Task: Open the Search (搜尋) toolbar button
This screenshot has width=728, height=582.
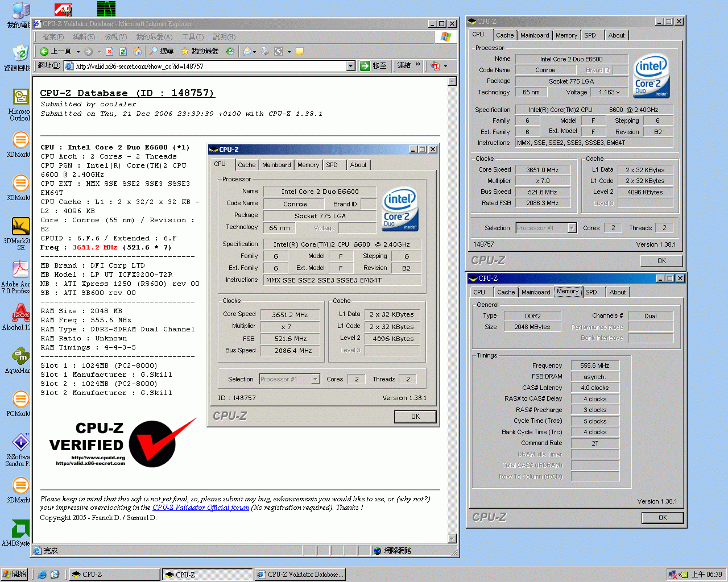Action: tap(162, 51)
